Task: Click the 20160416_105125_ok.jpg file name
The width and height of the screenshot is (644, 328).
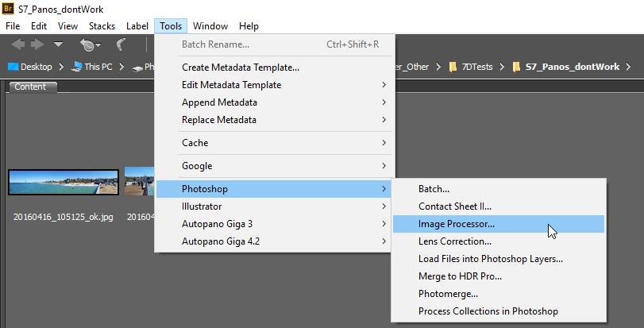Action: click(x=64, y=217)
